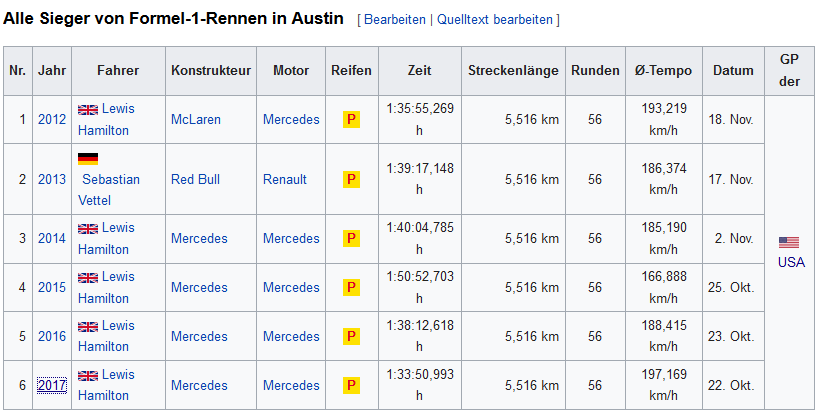Click the Pirelli tire icon in 2017 row

click(x=351, y=385)
